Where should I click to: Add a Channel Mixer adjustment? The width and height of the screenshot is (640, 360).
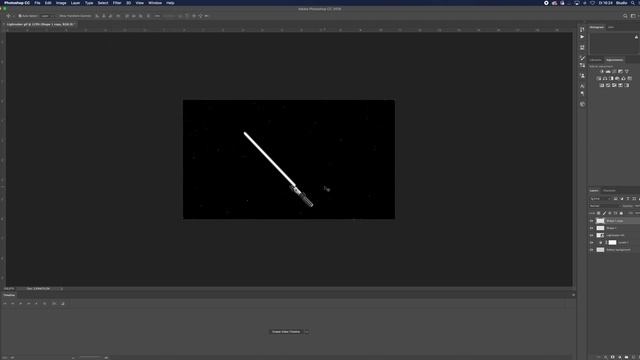(x=623, y=78)
